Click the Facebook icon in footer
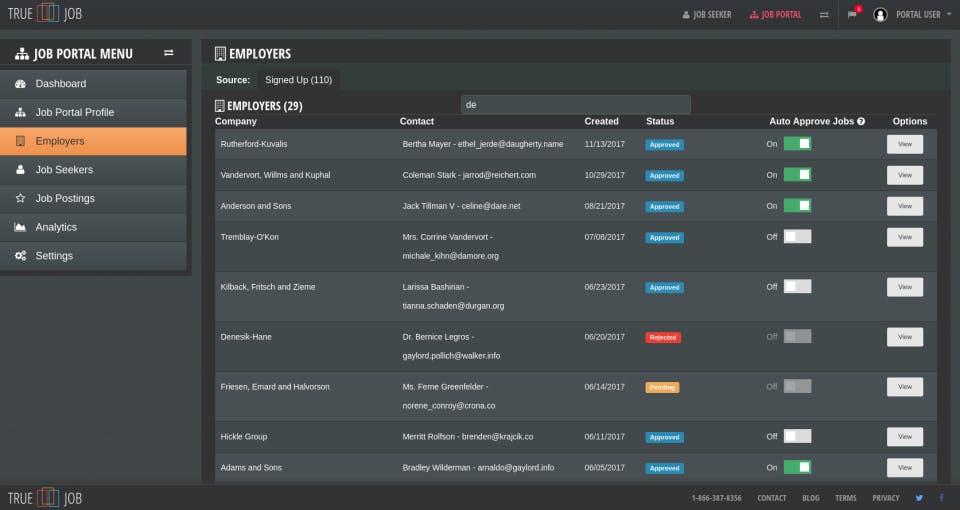 pyautogui.click(x=942, y=498)
